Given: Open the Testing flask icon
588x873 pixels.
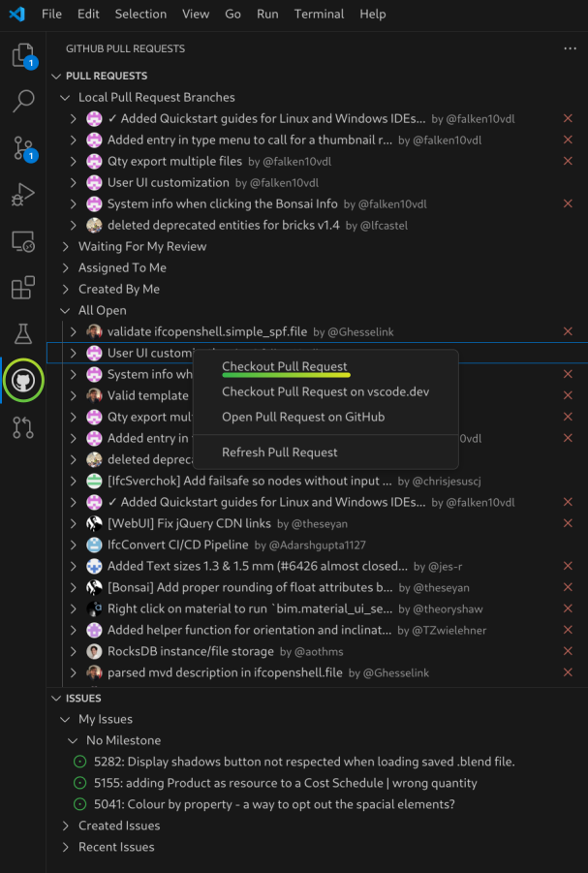Looking at the screenshot, I should (x=23, y=334).
